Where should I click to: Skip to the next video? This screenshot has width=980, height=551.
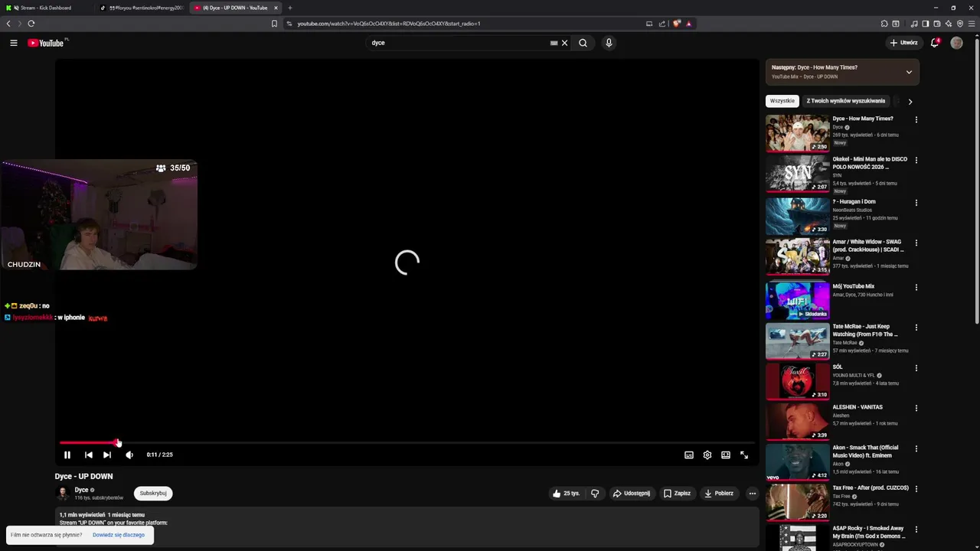(x=107, y=455)
